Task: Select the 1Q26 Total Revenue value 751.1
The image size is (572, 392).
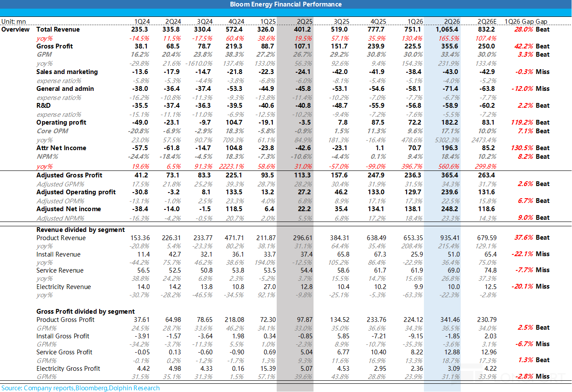Action: [413, 29]
